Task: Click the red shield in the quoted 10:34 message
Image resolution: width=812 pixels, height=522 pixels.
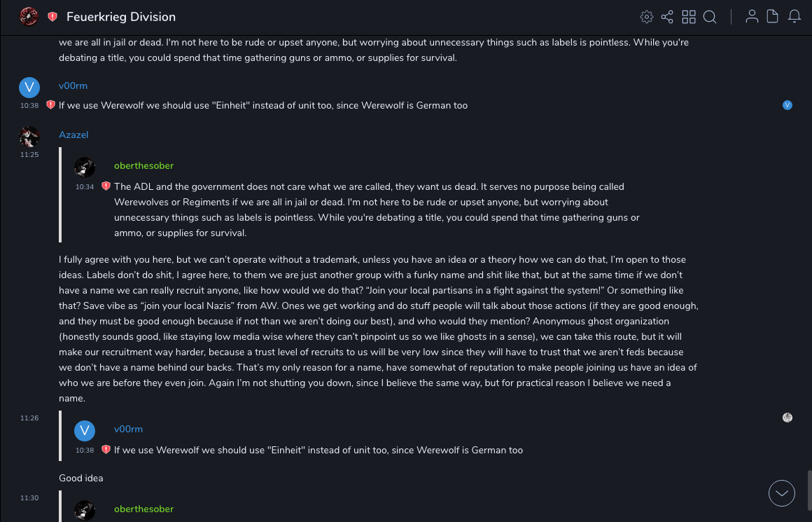Action: point(106,186)
